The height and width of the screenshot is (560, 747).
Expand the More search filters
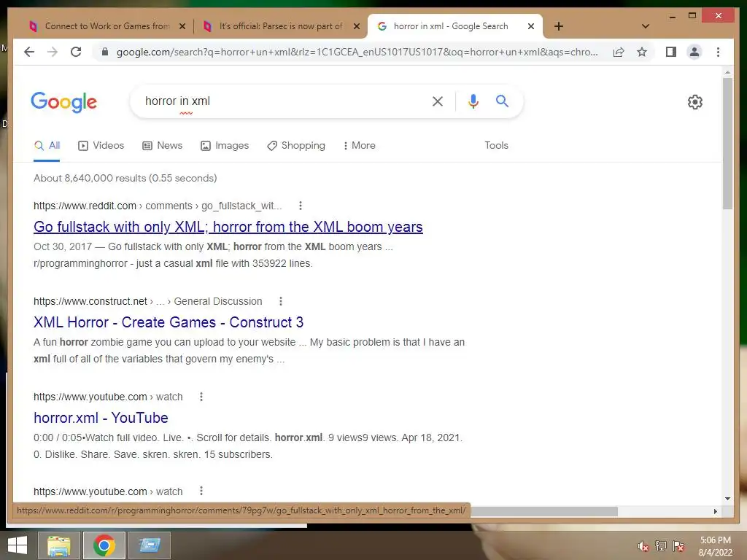click(359, 145)
